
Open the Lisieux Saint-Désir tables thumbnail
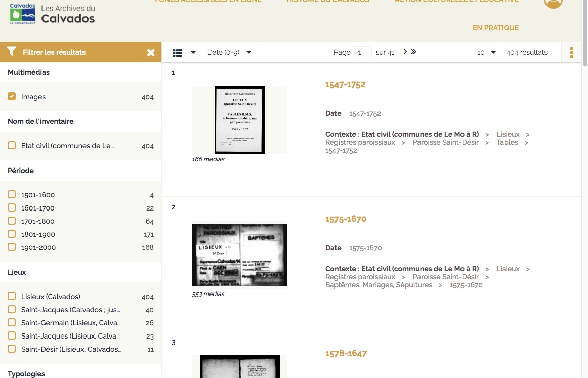coord(239,120)
